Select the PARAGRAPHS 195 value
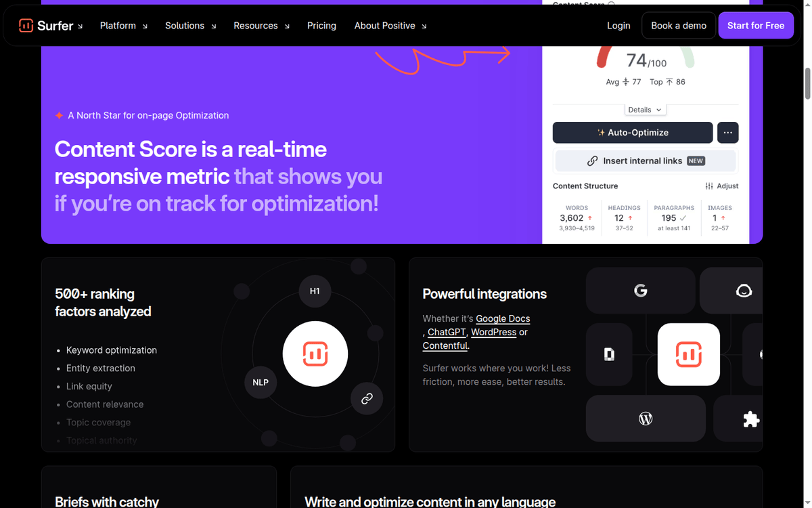The width and height of the screenshot is (812, 508). (x=669, y=218)
